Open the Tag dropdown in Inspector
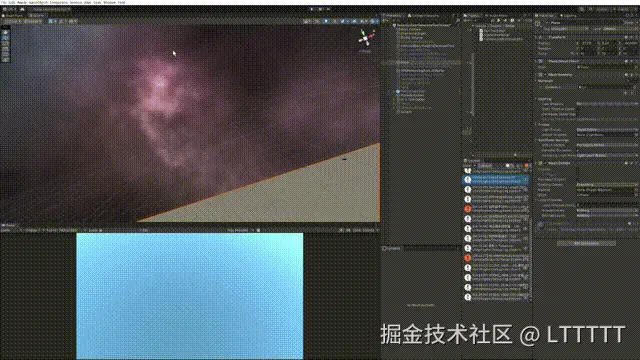640x360 pixels. point(569,29)
